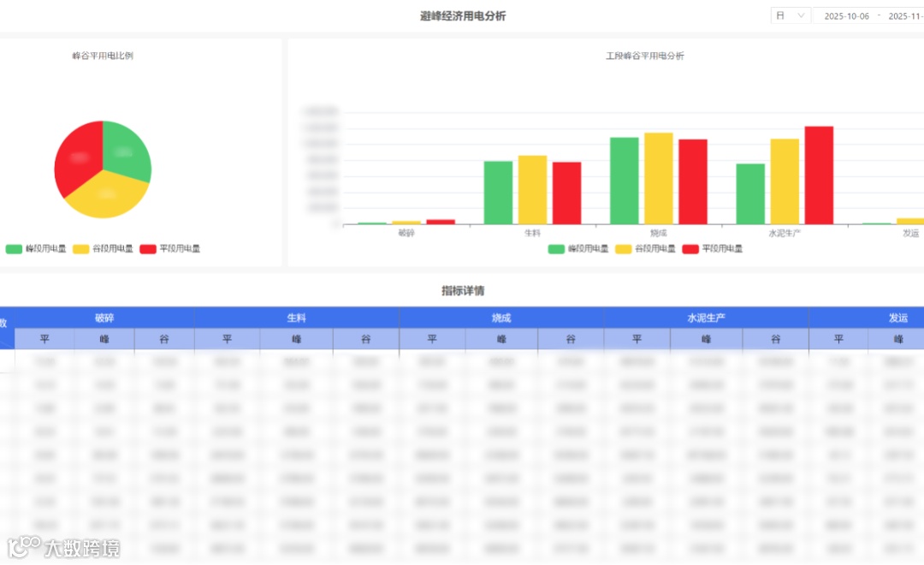Click the 峰 column header under 烧成
The image size is (924, 565).
click(x=501, y=338)
